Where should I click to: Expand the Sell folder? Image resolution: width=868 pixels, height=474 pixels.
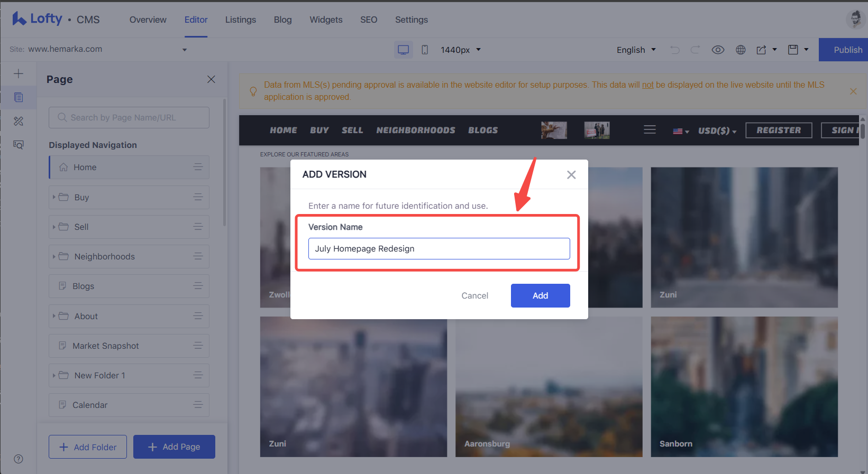(x=54, y=227)
